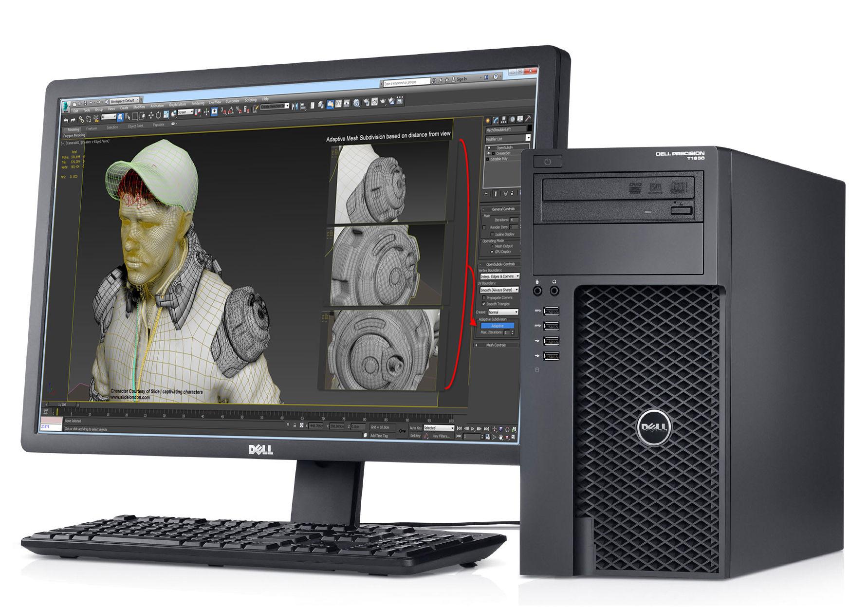Open the UV Boundary Smooth dropdown
This screenshot has width=868, height=607.
pyautogui.click(x=499, y=290)
